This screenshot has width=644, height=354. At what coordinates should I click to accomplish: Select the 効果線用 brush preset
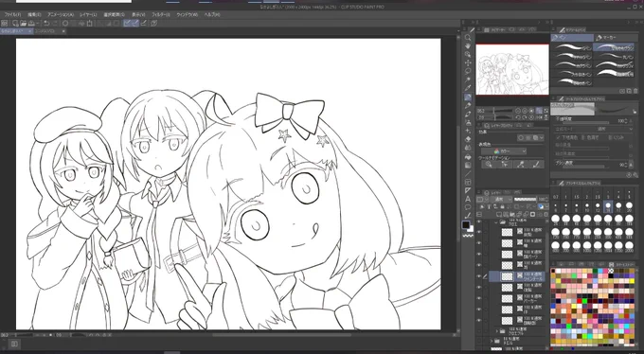coord(615,74)
